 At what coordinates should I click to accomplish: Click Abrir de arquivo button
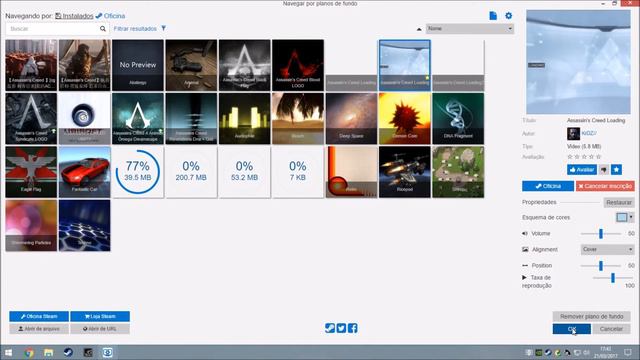pyautogui.click(x=39, y=329)
